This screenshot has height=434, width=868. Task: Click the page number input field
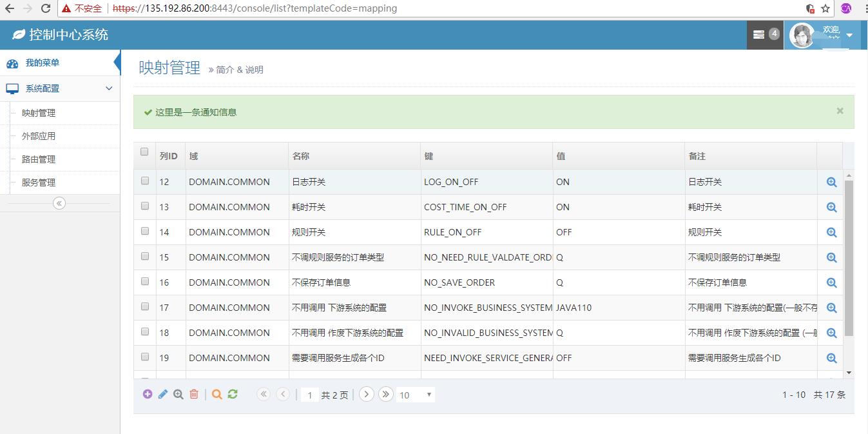point(310,395)
